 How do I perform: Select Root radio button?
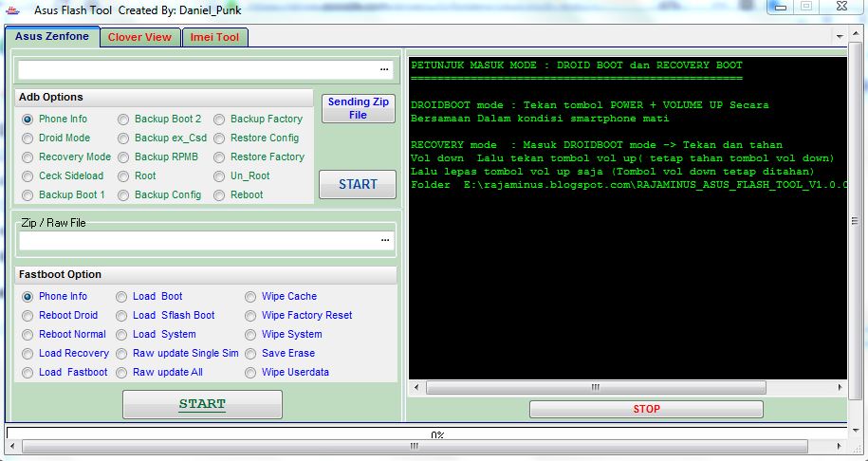coord(123,176)
